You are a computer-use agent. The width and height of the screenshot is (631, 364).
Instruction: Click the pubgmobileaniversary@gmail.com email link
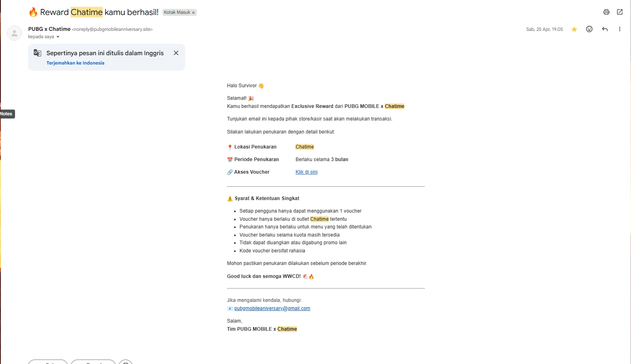tap(272, 308)
